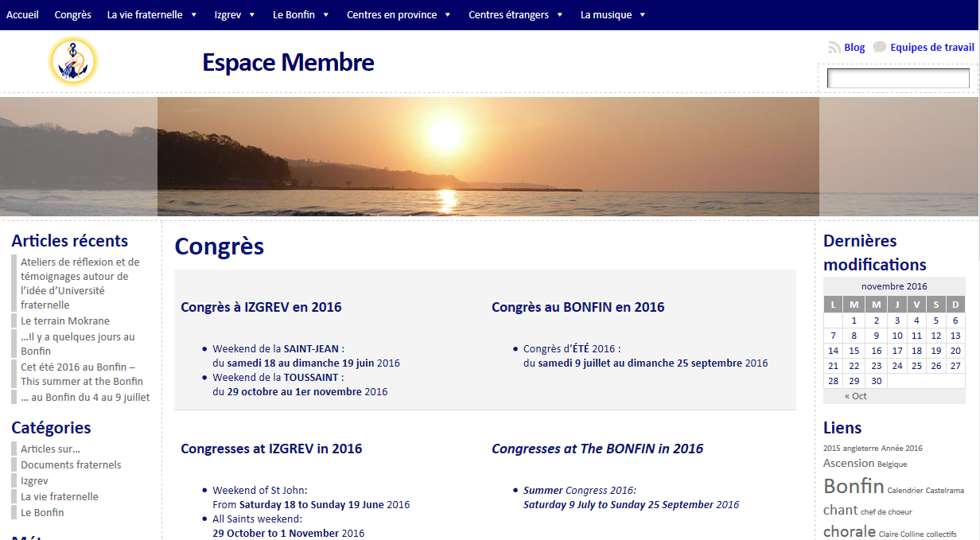Click the Bonfin tag in Liens
Screen dimensions: 980x540
coord(854,486)
